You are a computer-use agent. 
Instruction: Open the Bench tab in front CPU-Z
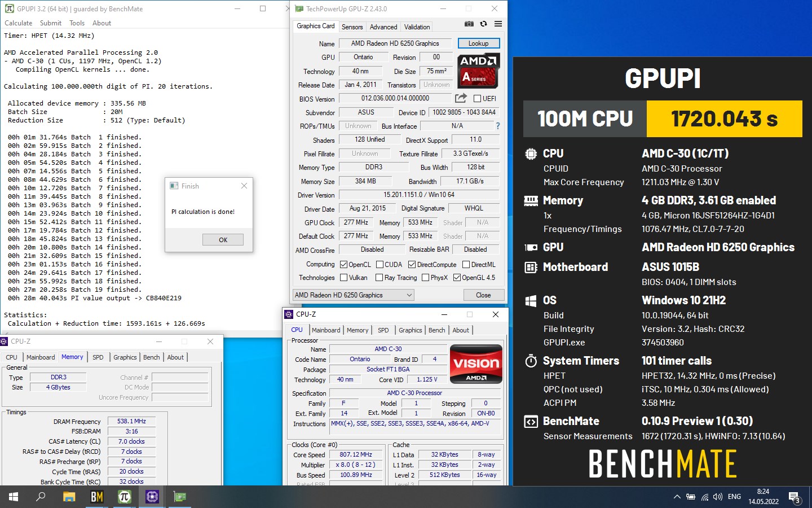(436, 330)
